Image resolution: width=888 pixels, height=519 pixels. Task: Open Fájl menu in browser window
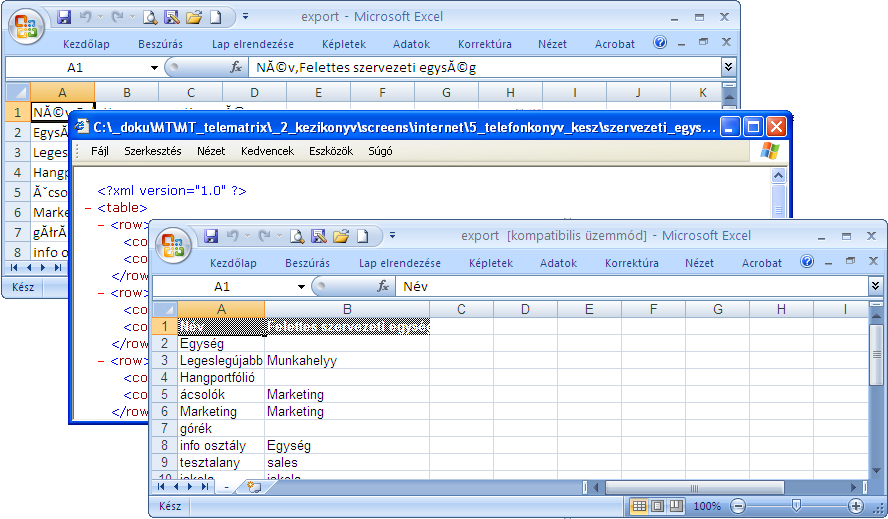100,151
